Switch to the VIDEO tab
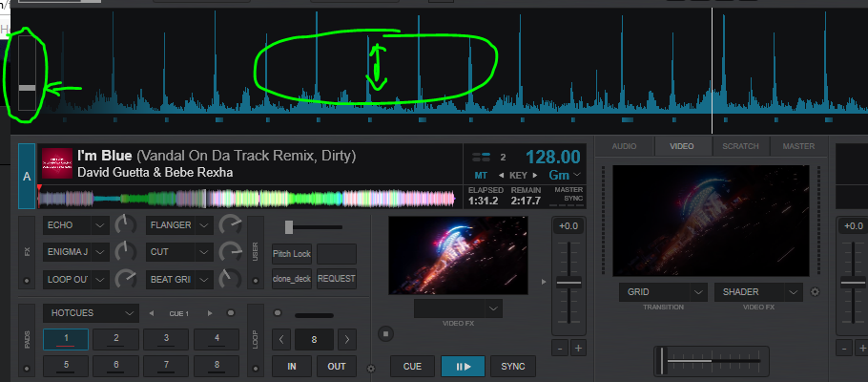The image size is (868, 382). pyautogui.click(x=681, y=146)
